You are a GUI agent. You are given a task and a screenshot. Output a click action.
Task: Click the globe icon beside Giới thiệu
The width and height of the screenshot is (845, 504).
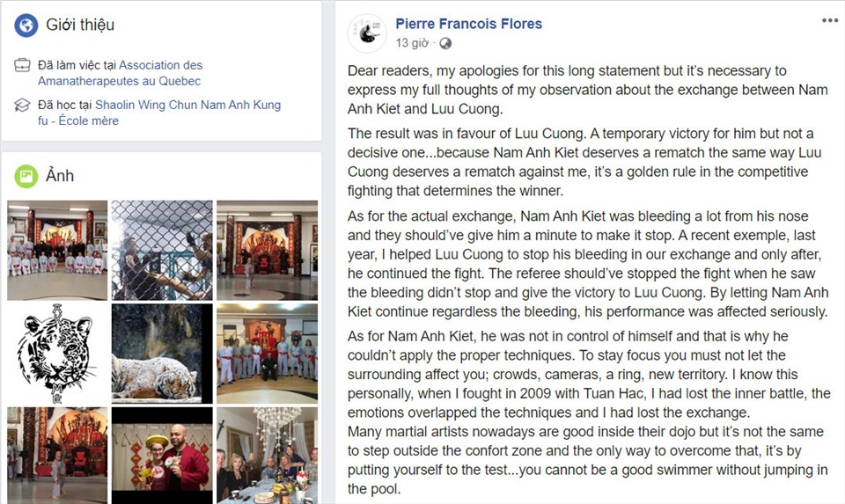click(x=26, y=26)
